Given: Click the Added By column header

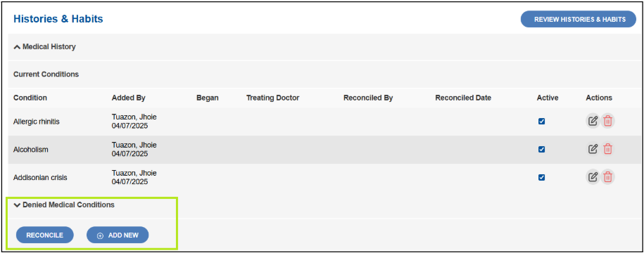Looking at the screenshot, I should click(128, 98).
